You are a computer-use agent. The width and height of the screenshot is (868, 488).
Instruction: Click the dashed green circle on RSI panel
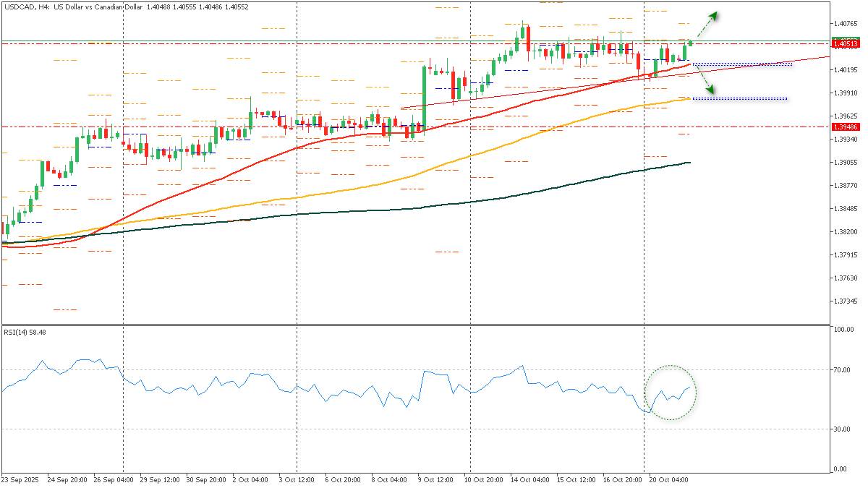[671, 390]
